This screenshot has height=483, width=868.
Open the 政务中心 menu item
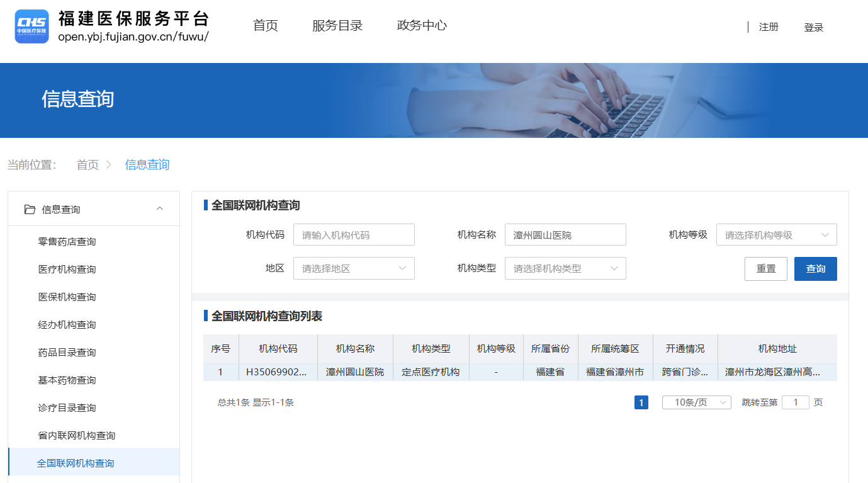point(422,26)
